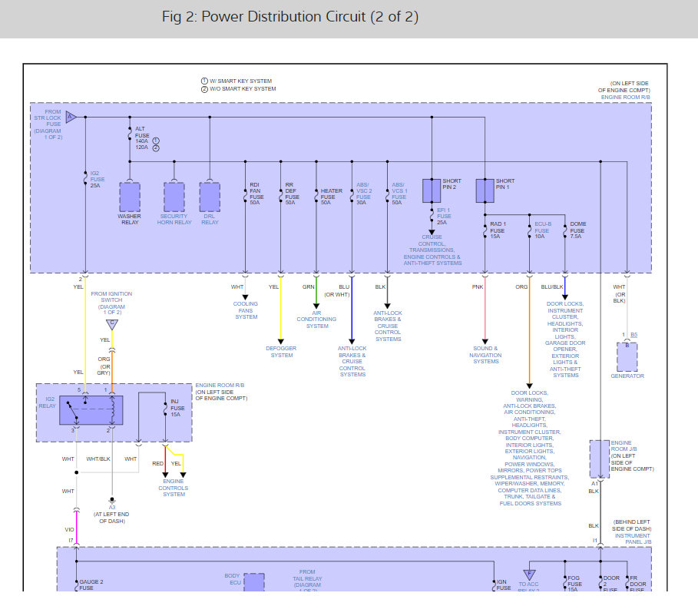The image size is (698, 616).
Task: Click the Fig 2 Power Distribution title
Action: (290, 17)
